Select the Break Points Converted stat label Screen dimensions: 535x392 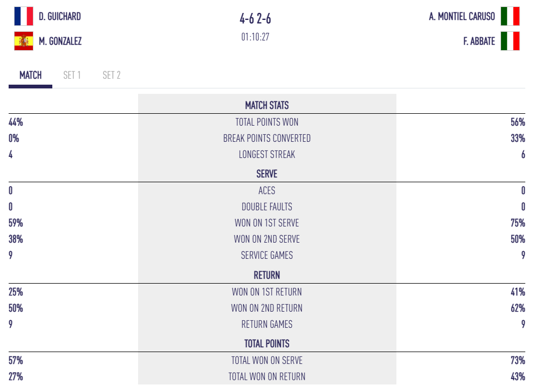267,139
